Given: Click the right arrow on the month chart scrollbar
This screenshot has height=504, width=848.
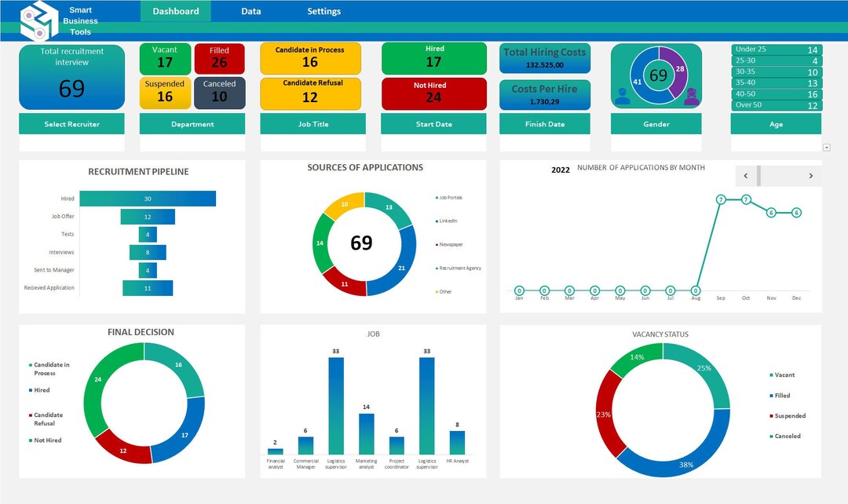Looking at the screenshot, I should point(811,176).
